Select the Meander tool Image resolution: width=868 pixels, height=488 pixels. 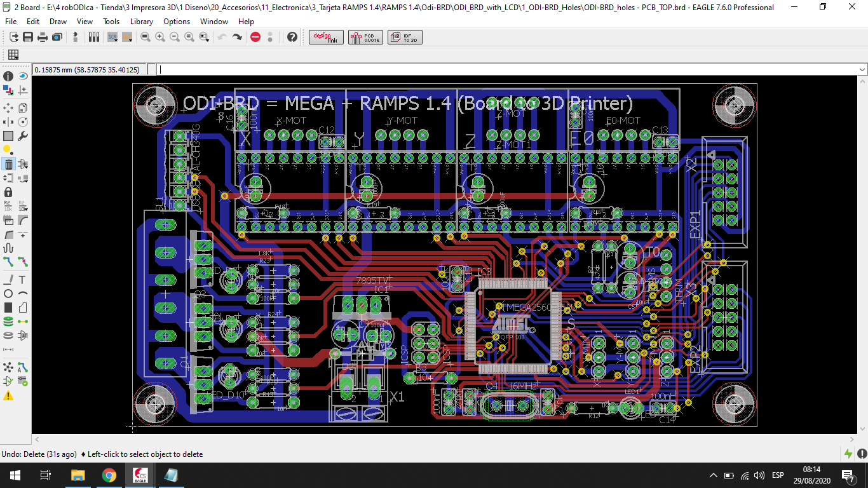click(8, 248)
